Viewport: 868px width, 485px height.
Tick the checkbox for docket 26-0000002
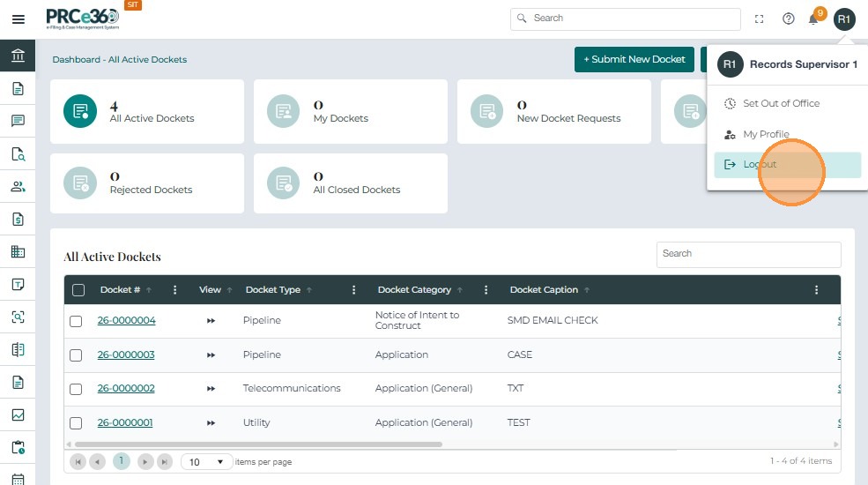76,389
